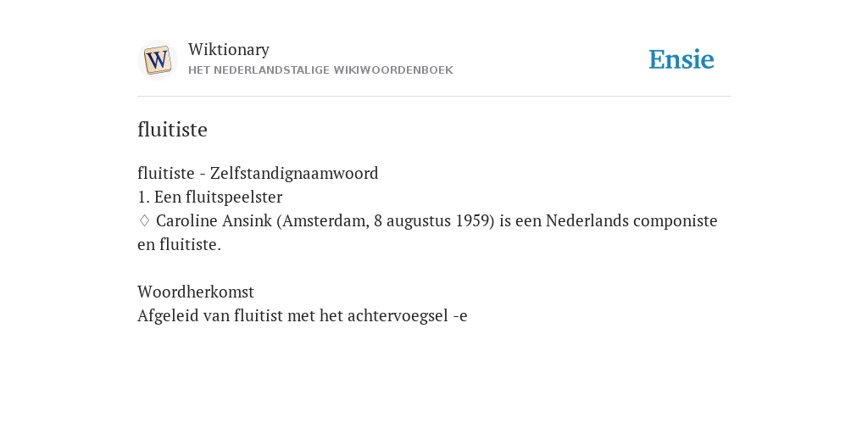Click the definition 'Een fluitspeelster'
The image size is (868, 434).
click(x=218, y=197)
